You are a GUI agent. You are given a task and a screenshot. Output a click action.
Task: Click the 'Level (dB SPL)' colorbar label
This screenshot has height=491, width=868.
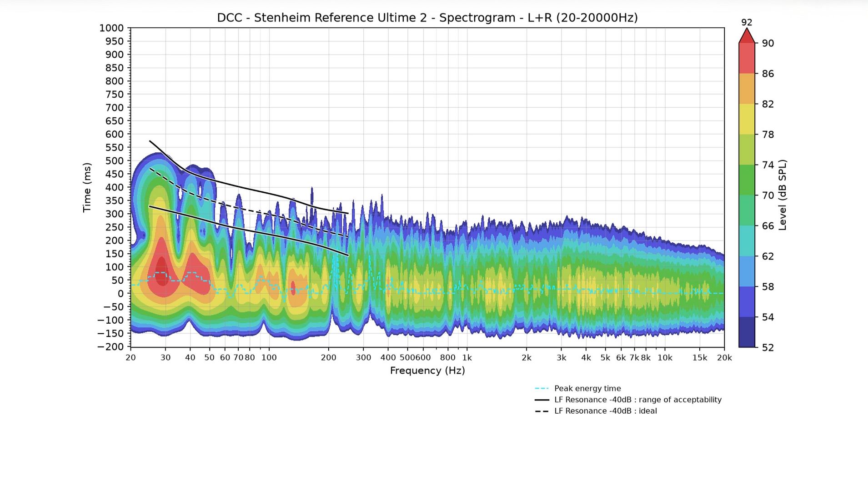point(783,195)
